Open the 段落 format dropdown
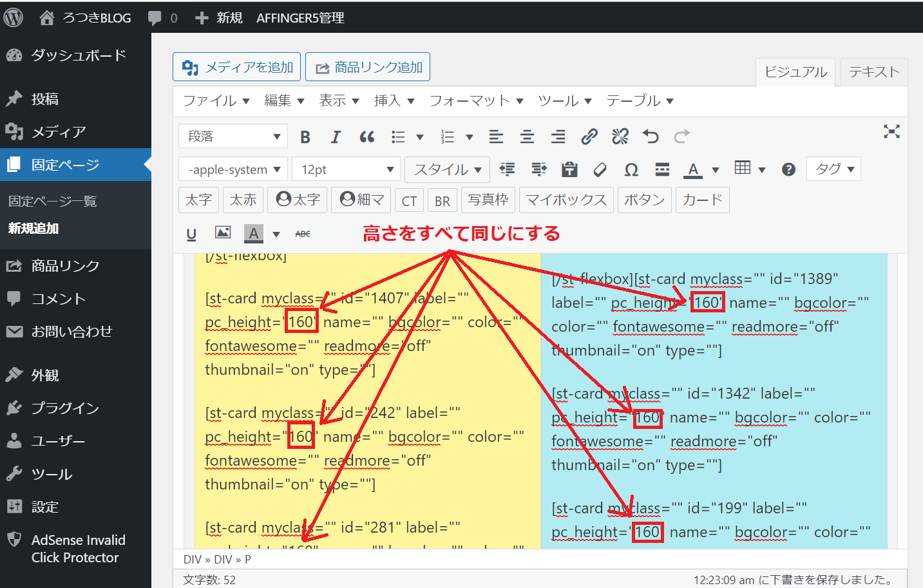This screenshot has width=923, height=588. click(x=233, y=137)
